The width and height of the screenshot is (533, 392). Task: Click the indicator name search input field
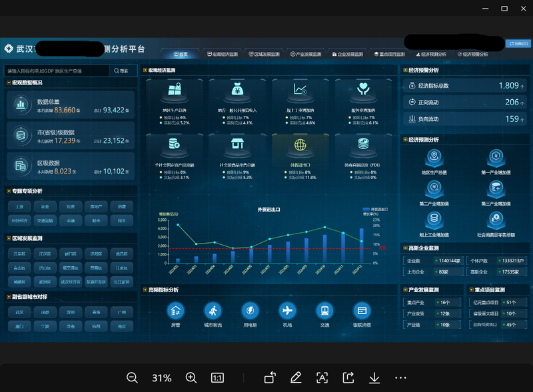(x=57, y=71)
